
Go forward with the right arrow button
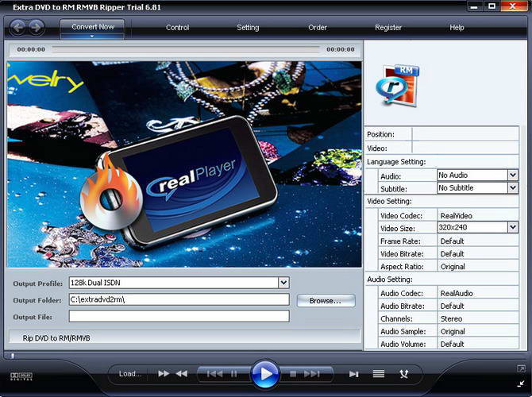click(x=36, y=27)
